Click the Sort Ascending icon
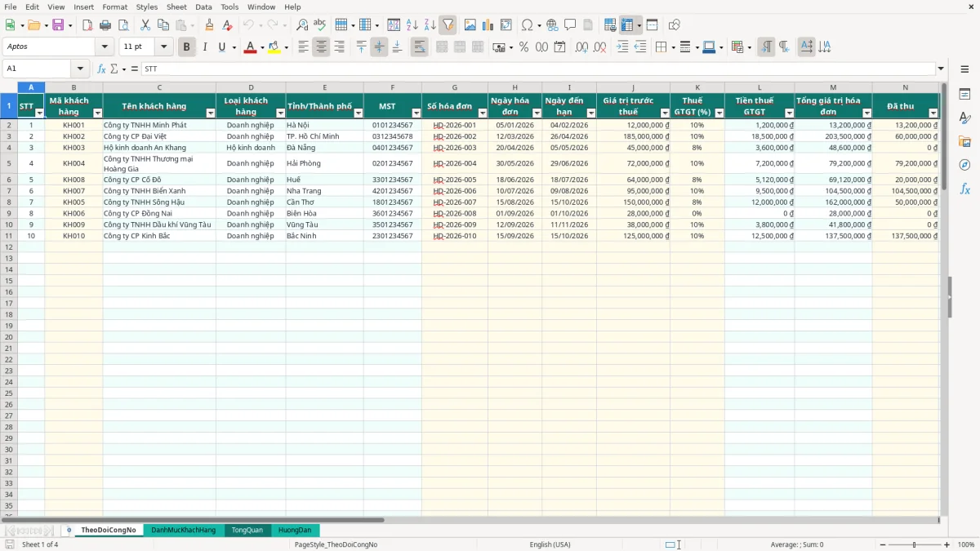Screen dimensions: 980x551 (412, 25)
